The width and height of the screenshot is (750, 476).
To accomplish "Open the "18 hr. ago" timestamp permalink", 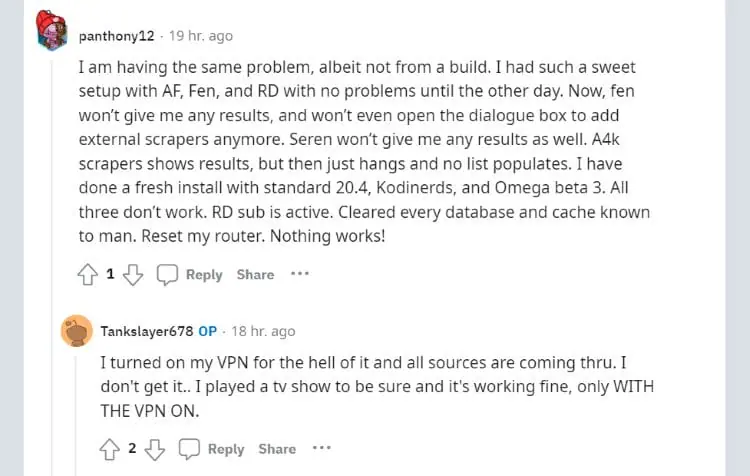I will (x=263, y=331).
